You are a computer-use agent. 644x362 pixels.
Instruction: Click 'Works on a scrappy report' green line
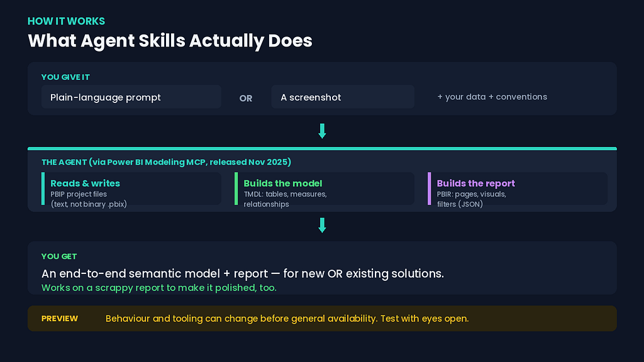pos(159,288)
